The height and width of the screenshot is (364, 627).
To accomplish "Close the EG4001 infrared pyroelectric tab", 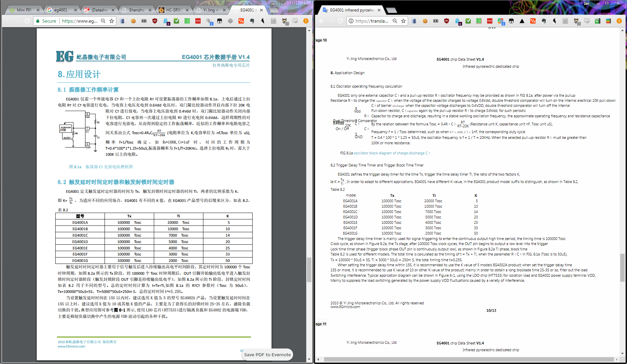I will (x=379, y=10).
